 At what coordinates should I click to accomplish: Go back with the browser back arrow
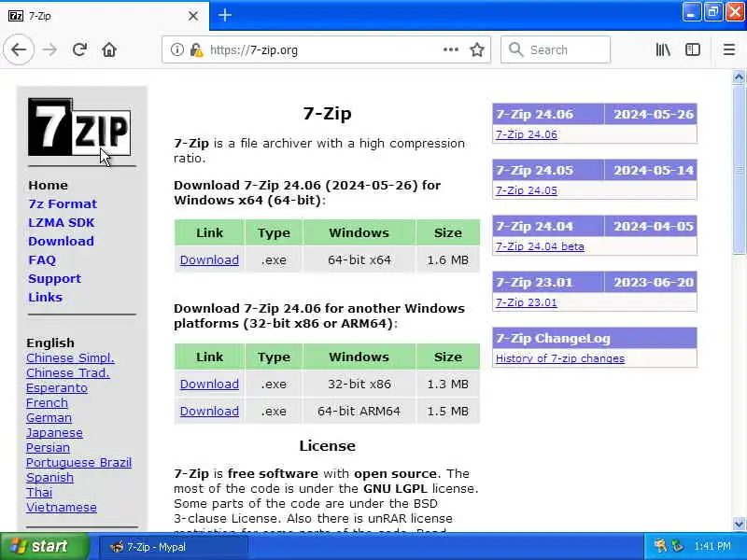pyautogui.click(x=19, y=49)
